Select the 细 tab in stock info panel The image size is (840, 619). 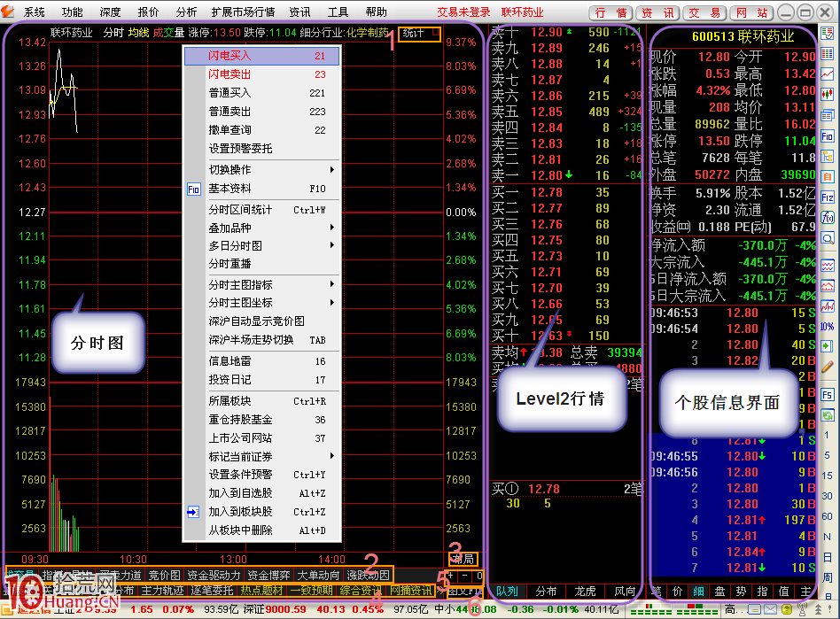click(x=698, y=592)
